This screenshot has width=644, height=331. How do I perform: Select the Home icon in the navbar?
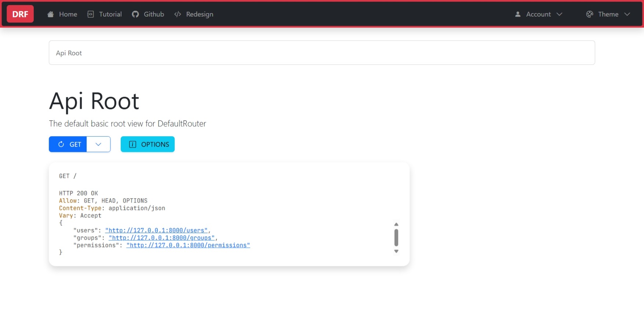(50, 14)
